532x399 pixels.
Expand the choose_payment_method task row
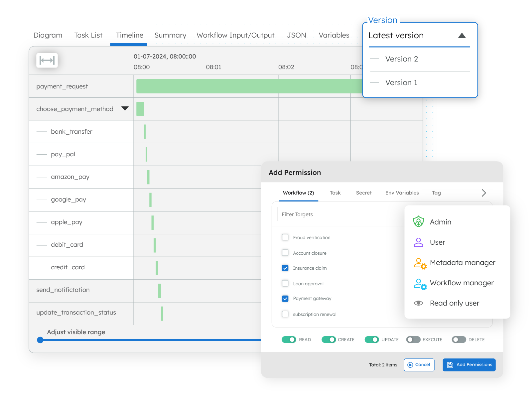pyautogui.click(x=125, y=109)
